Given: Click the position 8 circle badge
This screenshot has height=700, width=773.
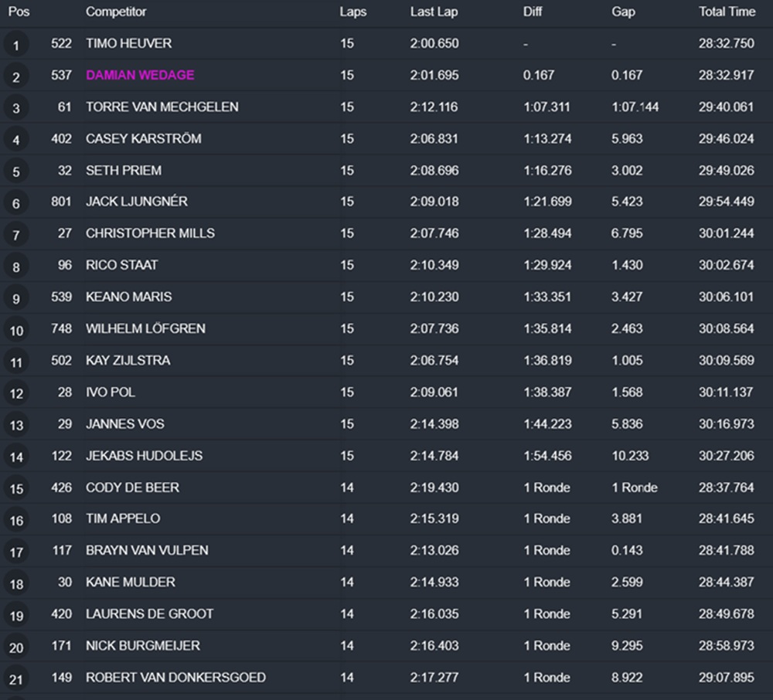Looking at the screenshot, I should pyautogui.click(x=16, y=267).
